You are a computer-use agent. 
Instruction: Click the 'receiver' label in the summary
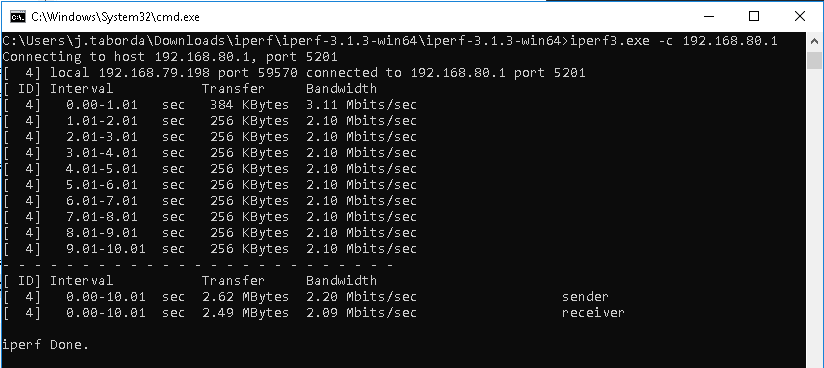(x=593, y=313)
